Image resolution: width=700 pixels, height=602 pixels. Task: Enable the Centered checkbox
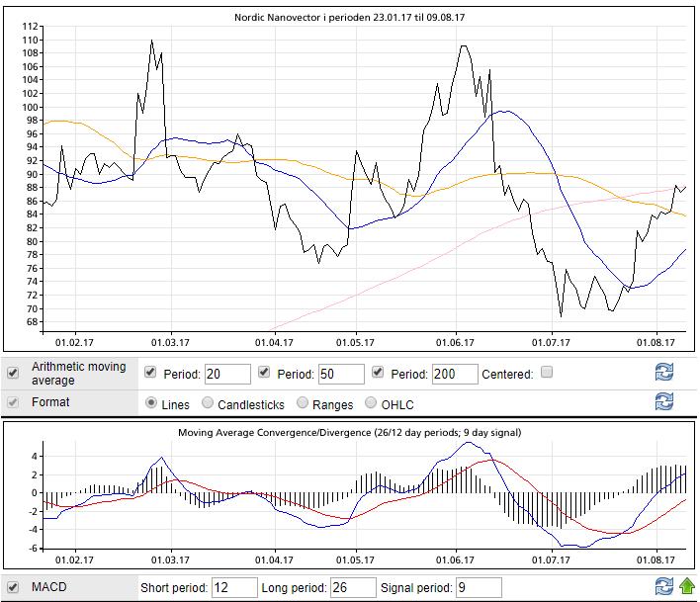pos(547,373)
